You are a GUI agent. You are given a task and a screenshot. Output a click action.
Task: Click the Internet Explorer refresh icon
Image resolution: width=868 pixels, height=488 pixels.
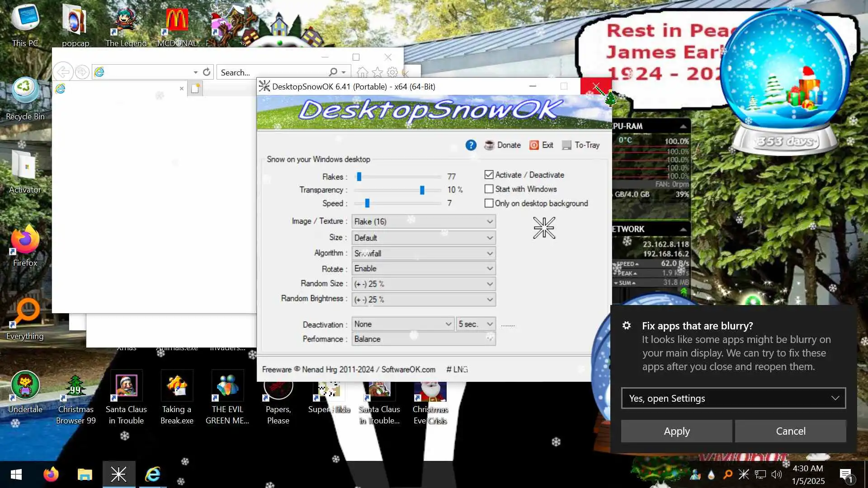point(207,72)
